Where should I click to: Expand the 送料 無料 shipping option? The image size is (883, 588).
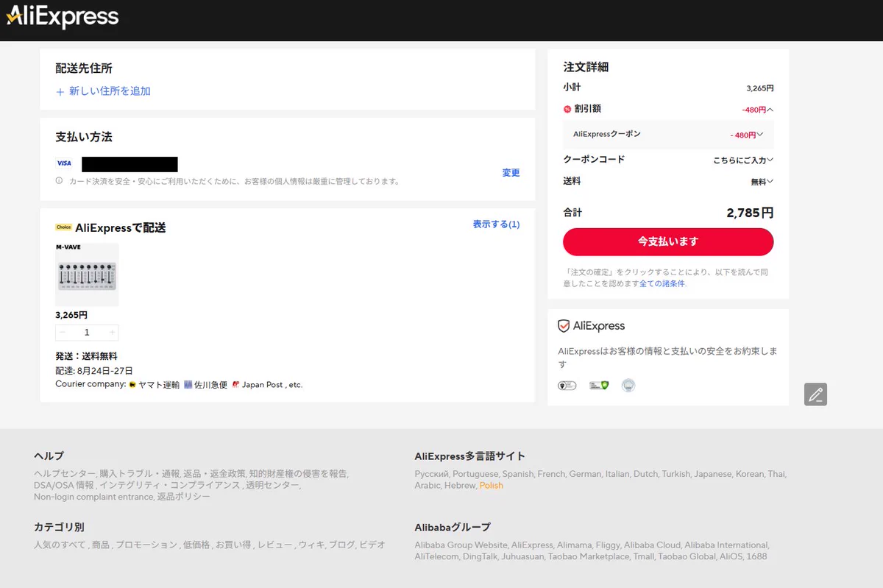click(x=762, y=182)
